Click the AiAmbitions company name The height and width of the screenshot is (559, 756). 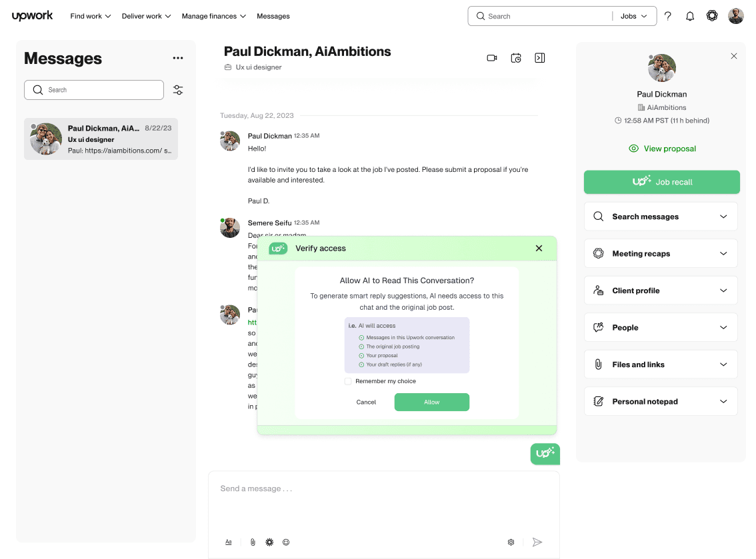(666, 107)
